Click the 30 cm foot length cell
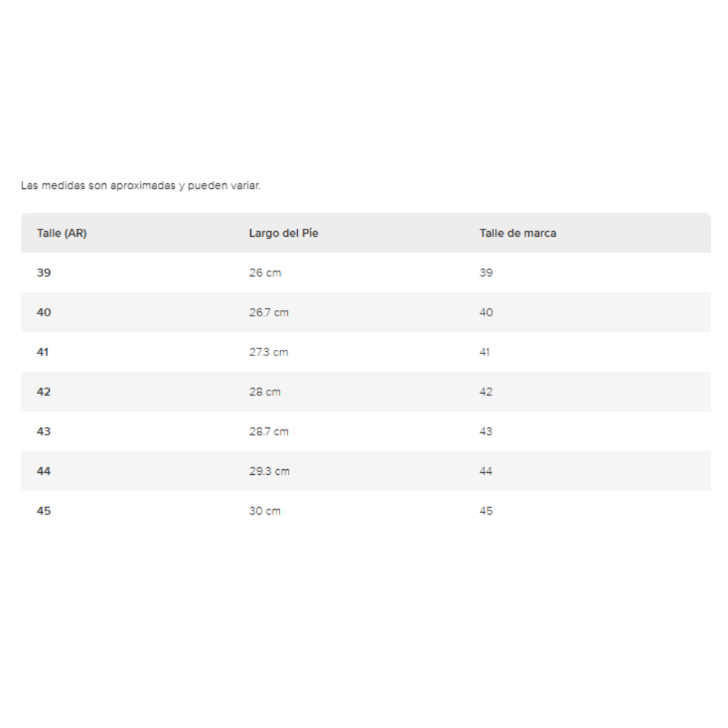Viewport: 728px width, 728px height. point(265,510)
